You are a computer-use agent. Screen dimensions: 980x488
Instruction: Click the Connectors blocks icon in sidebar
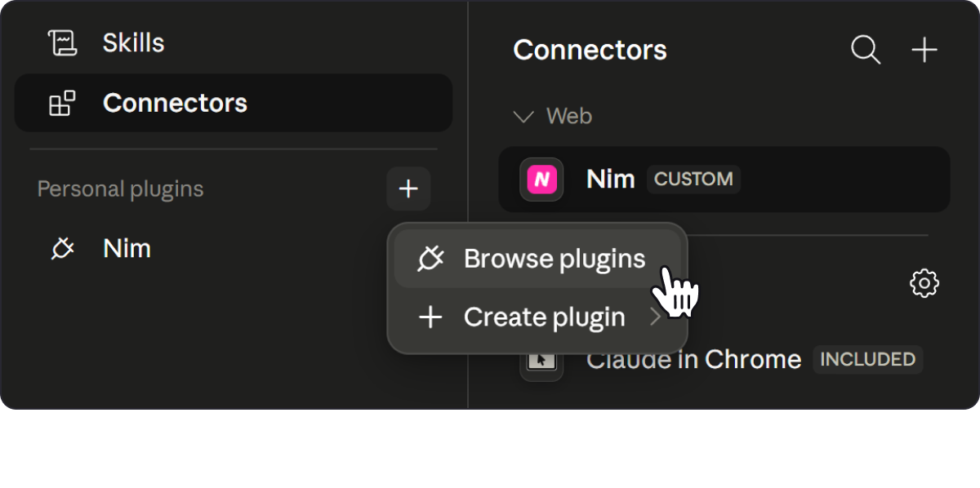click(x=62, y=104)
